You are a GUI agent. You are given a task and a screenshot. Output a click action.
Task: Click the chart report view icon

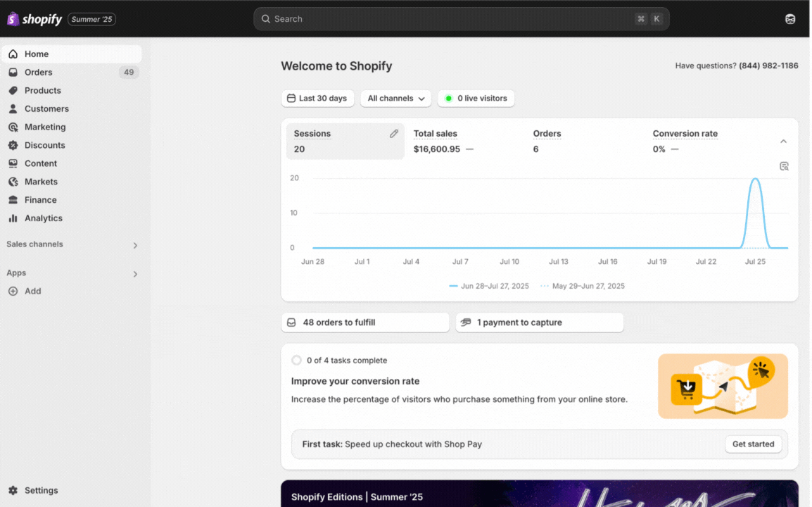[x=784, y=166]
